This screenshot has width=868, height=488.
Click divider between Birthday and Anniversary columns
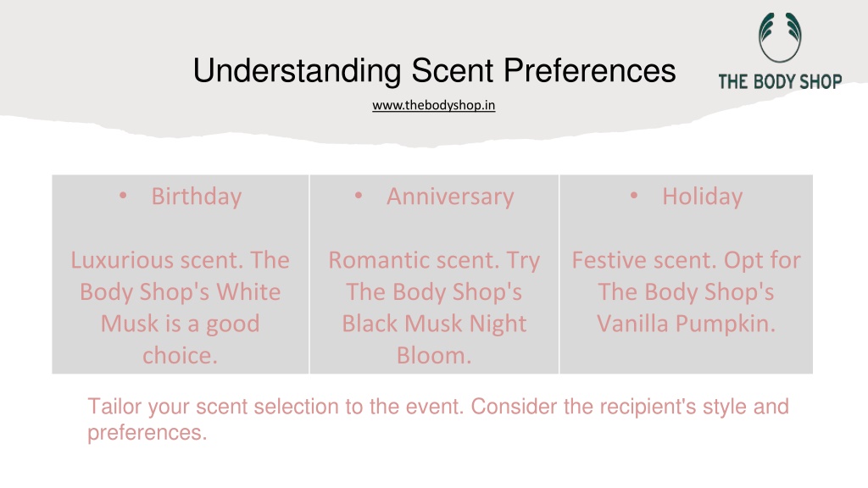pyautogui.click(x=309, y=274)
